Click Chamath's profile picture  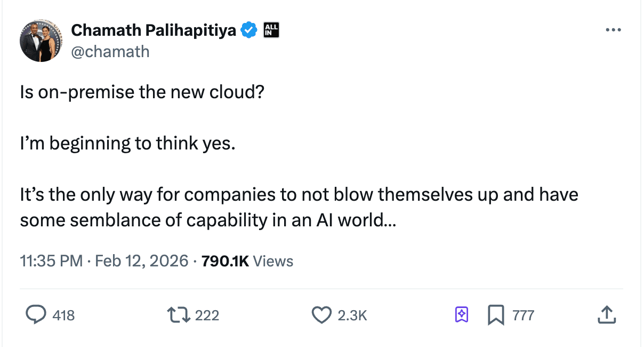[41, 41]
